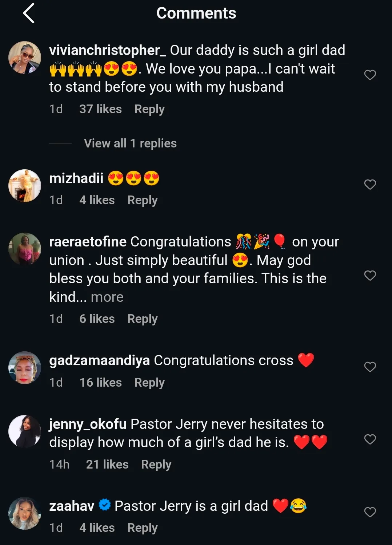View the 21 likes on jenny_okofu's comment
This screenshot has height=545, width=392.
coord(107,465)
